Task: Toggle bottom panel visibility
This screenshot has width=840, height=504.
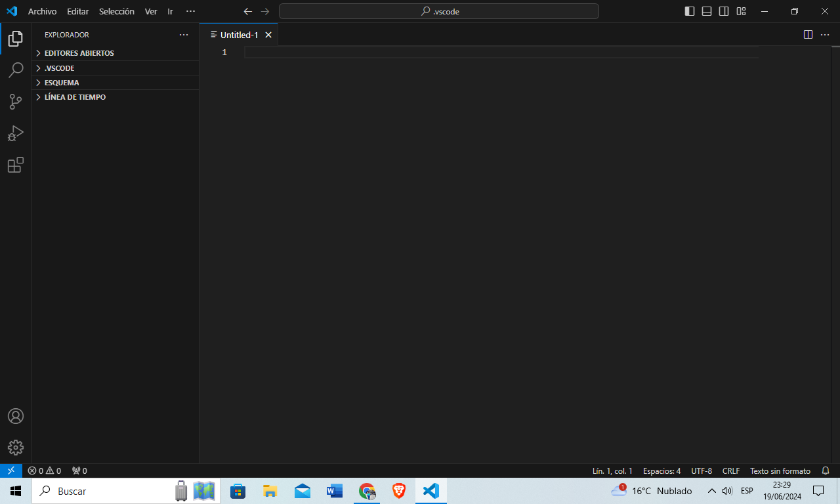Action: pos(707,11)
